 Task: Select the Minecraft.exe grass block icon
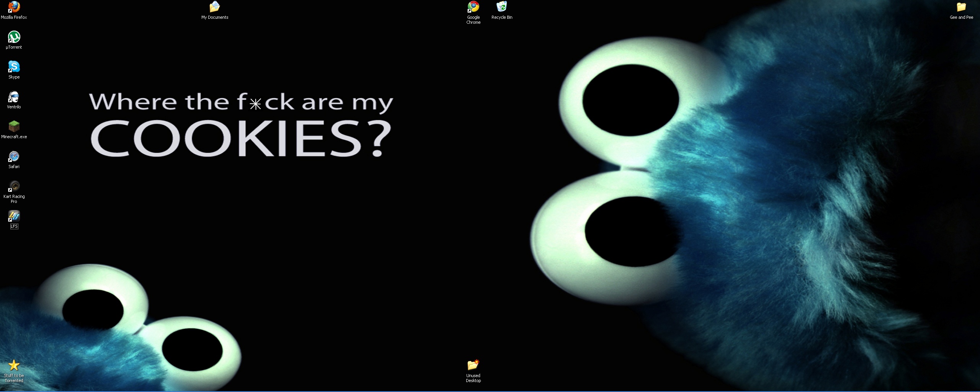(14, 126)
